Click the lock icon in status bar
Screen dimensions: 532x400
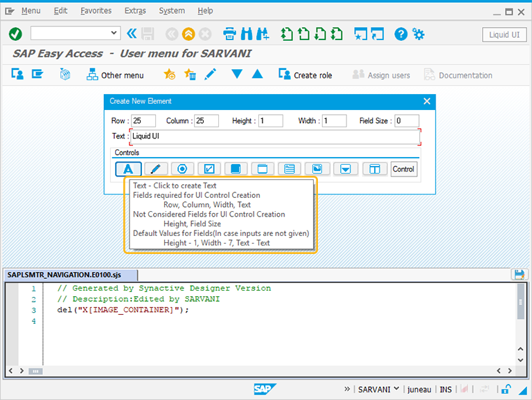pos(506,389)
